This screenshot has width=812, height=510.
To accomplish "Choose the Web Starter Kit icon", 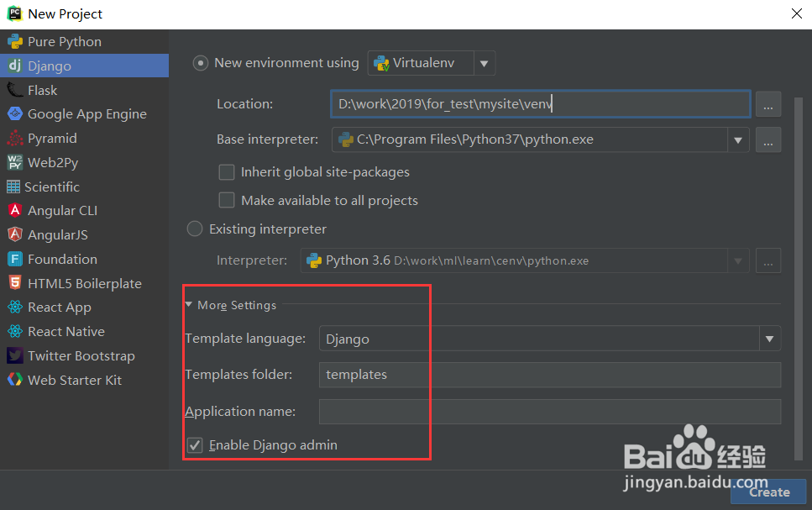I will [x=15, y=380].
